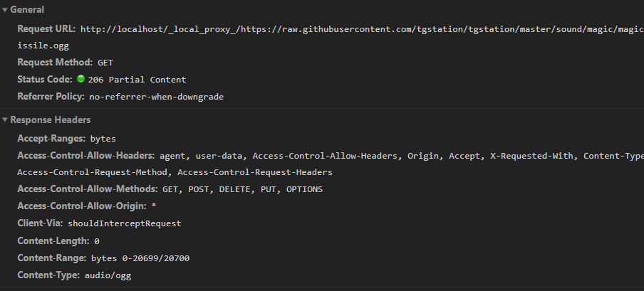Click the no-referrer-when-downgrade policy value
Image resolution: width=644 pixels, height=291 pixels.
pyautogui.click(x=157, y=97)
